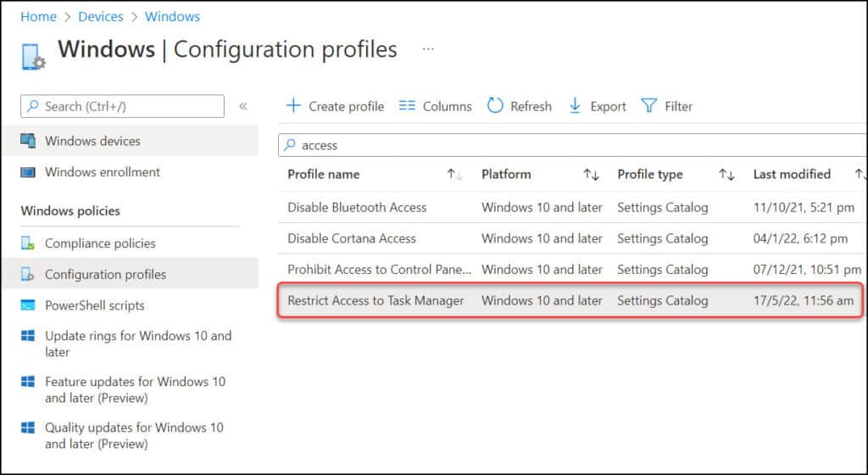The height and width of the screenshot is (475, 868).
Task: Click the magnifier icon in sidebar search
Action: [x=33, y=106]
